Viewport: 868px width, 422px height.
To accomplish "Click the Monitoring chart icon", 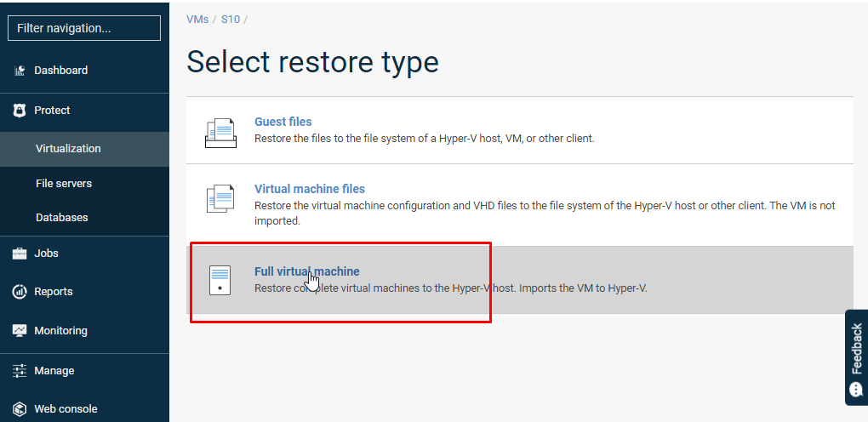I will (20, 331).
